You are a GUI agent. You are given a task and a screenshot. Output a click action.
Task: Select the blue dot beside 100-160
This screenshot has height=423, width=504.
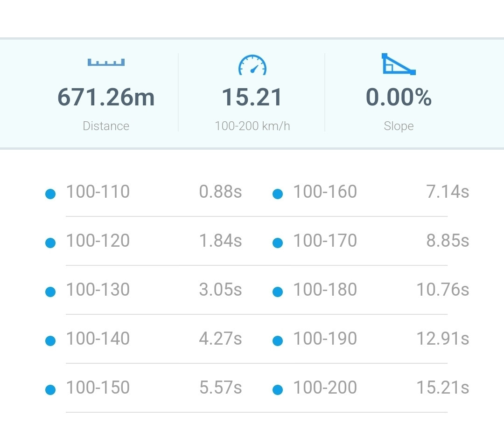(x=278, y=194)
